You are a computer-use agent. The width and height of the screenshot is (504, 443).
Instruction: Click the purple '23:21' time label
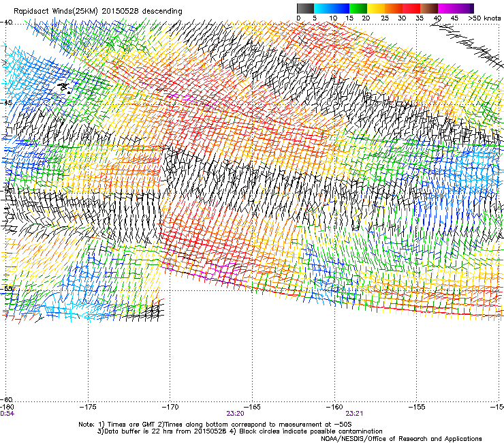tap(354, 414)
